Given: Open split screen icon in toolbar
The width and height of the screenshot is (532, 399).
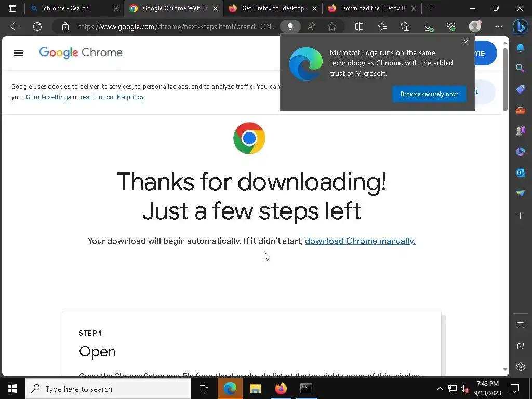Looking at the screenshot, I should [x=359, y=26].
